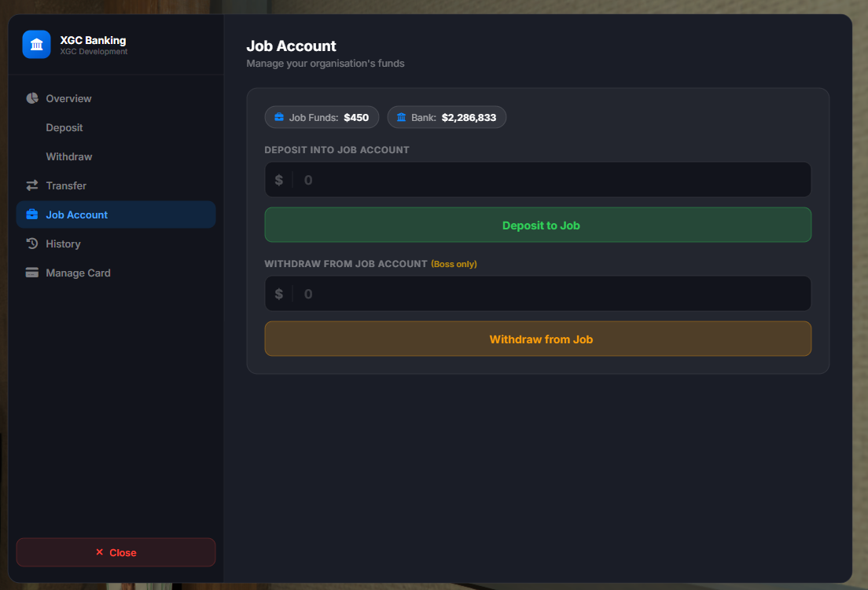Viewport: 868px width, 590px height.
Task: Click the Job Account briefcase icon in sidebar
Action: (x=32, y=214)
